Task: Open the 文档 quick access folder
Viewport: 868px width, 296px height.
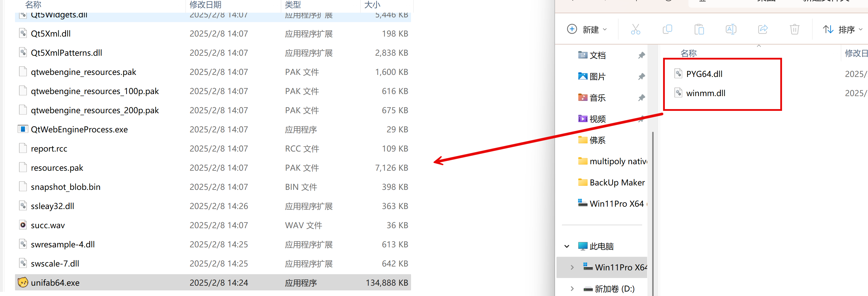Action: click(597, 55)
